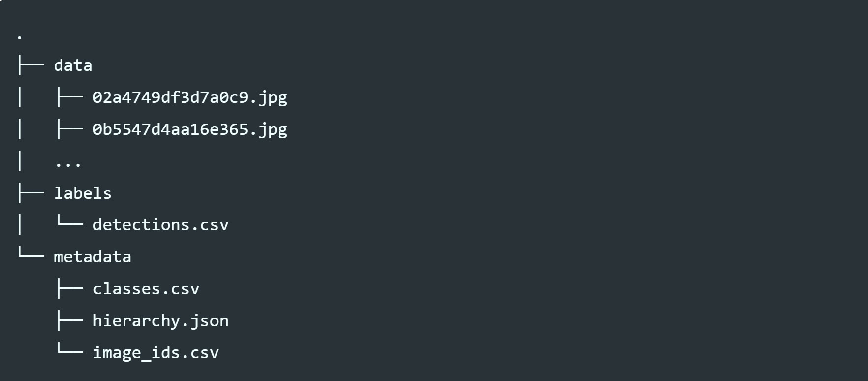This screenshot has width=868, height=381.
Task: Click the detections.csv file entry
Action: (x=160, y=225)
